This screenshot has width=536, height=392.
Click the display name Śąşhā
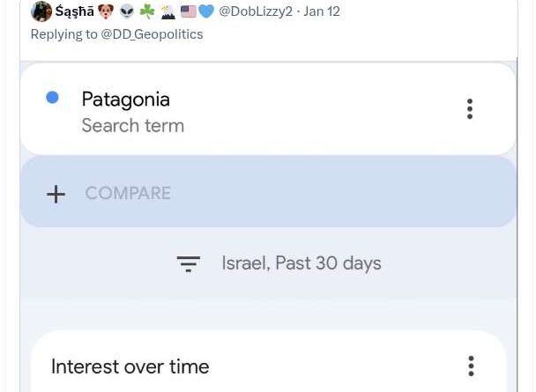74,11
